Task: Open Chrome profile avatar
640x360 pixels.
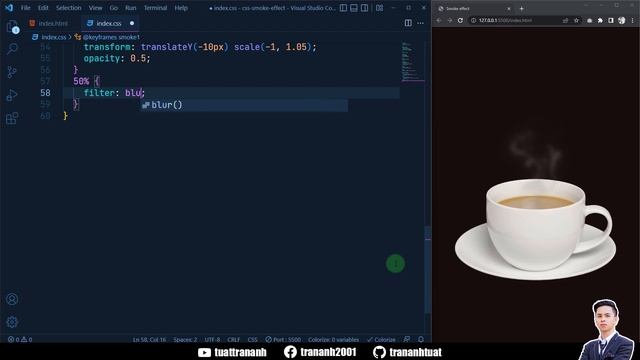Action: coord(622,20)
